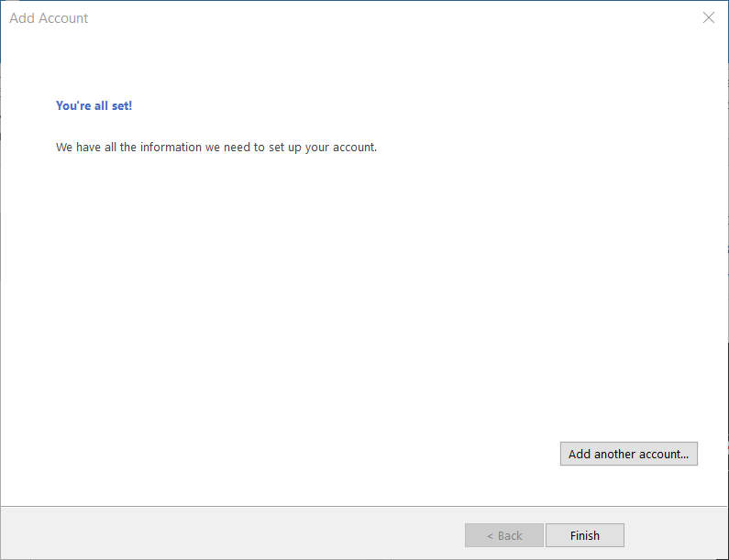
Task: Click the separator line above footer
Action: coord(364,506)
